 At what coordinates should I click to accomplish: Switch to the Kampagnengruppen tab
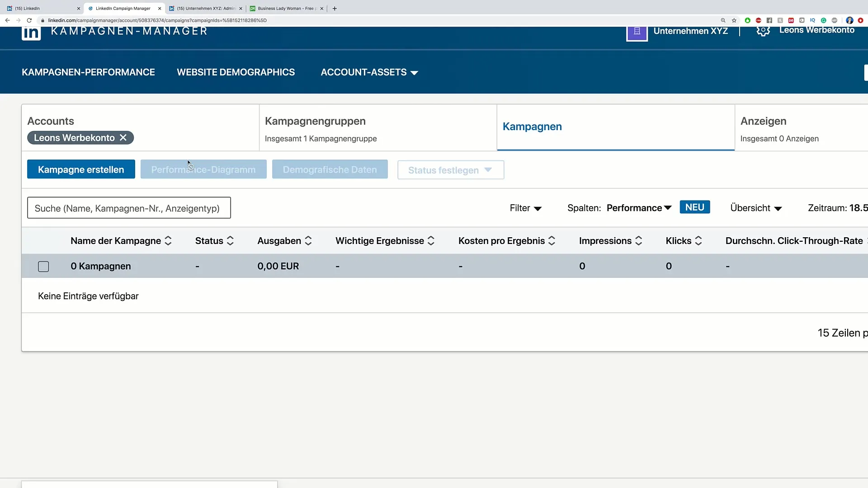(377, 128)
